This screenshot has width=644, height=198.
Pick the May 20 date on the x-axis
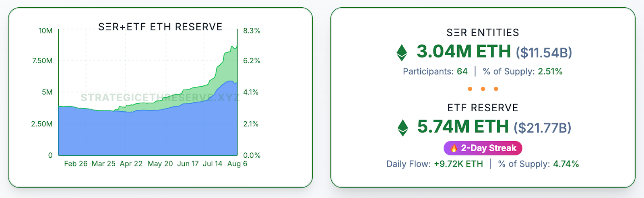coord(160,164)
